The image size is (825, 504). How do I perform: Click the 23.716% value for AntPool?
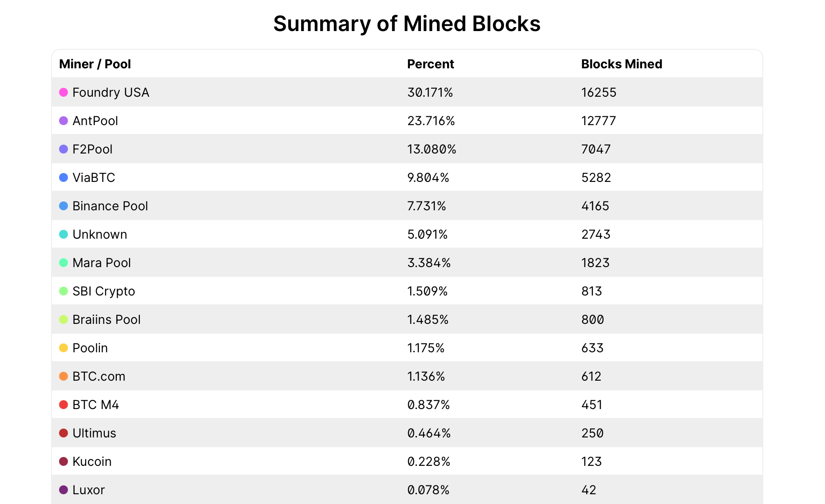pos(431,121)
